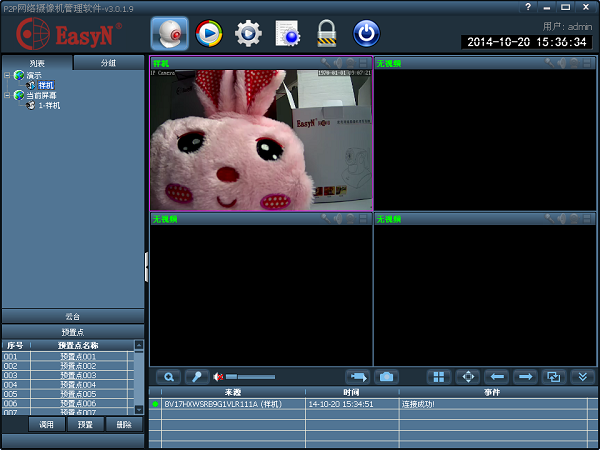Image resolution: width=600 pixels, height=450 pixels.
Task: Open the log document icon
Action: (x=288, y=34)
